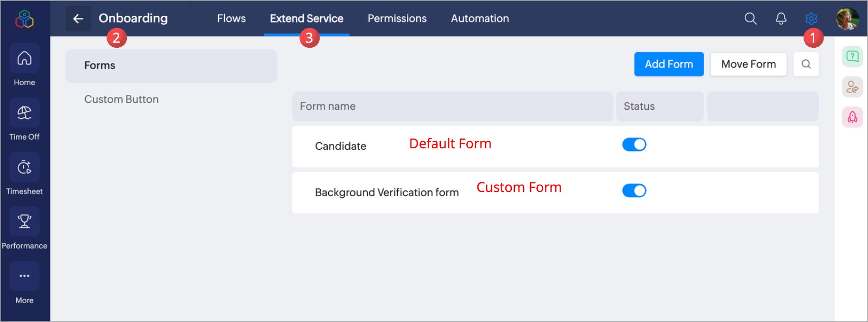Select Custom Button in the left panel
The width and height of the screenshot is (868, 322).
121,100
